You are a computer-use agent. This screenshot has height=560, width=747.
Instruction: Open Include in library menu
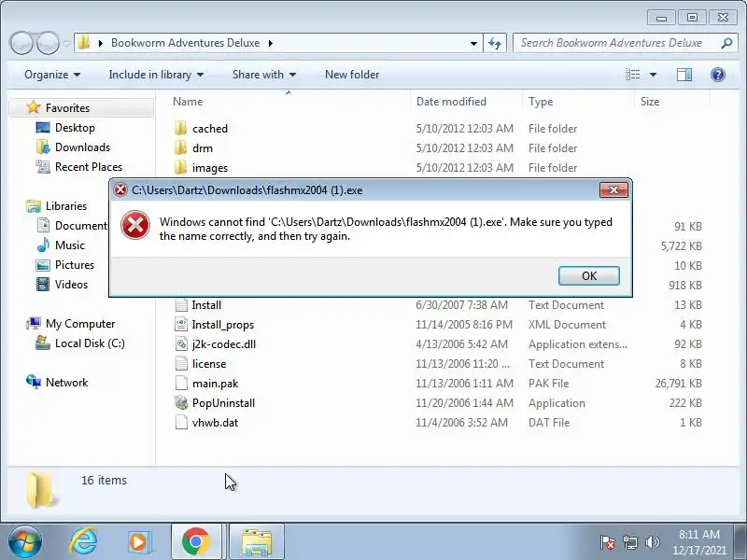click(x=156, y=75)
